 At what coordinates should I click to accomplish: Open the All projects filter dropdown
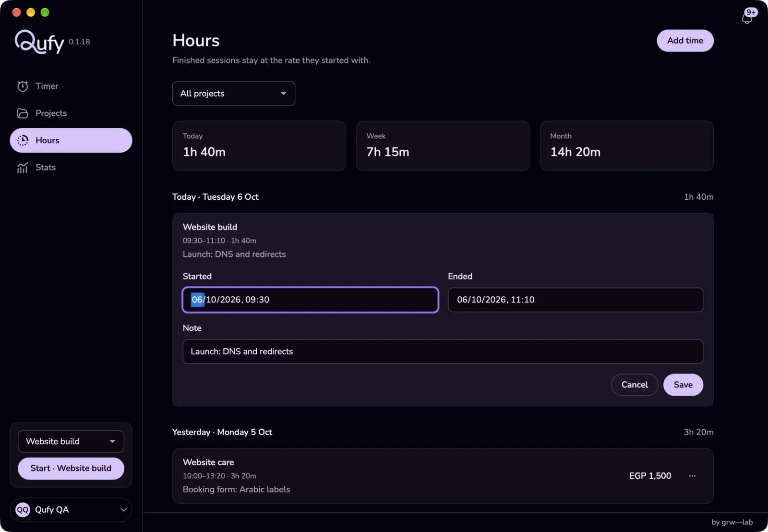click(x=234, y=94)
